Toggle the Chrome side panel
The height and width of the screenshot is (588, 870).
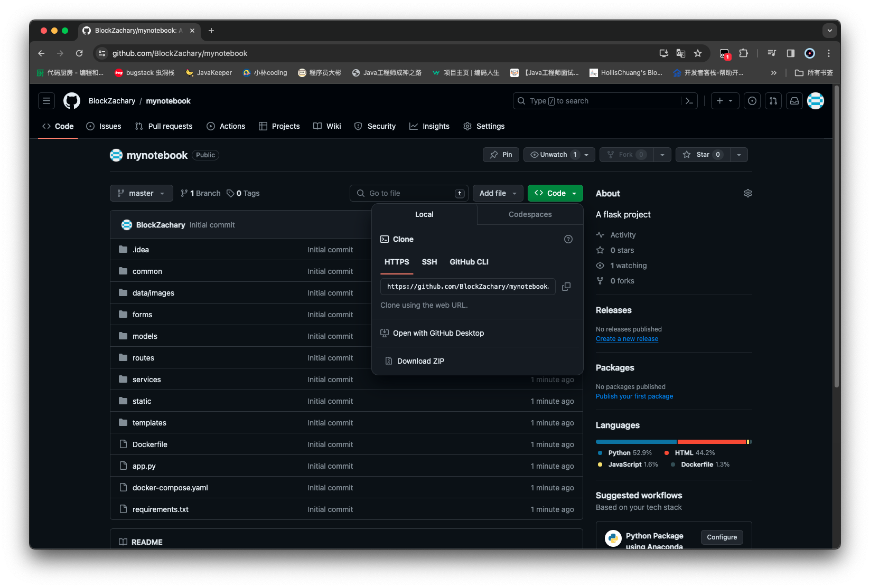(x=791, y=53)
